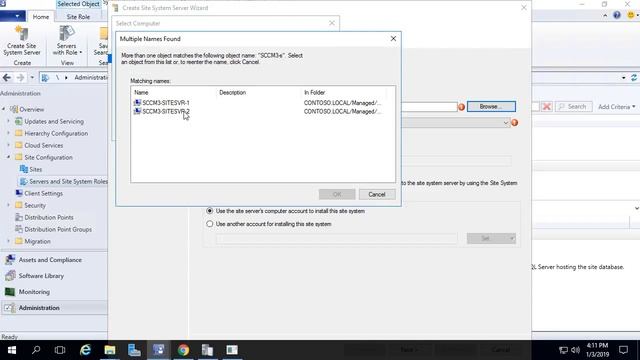Go back using the navigation arrow

7,78
